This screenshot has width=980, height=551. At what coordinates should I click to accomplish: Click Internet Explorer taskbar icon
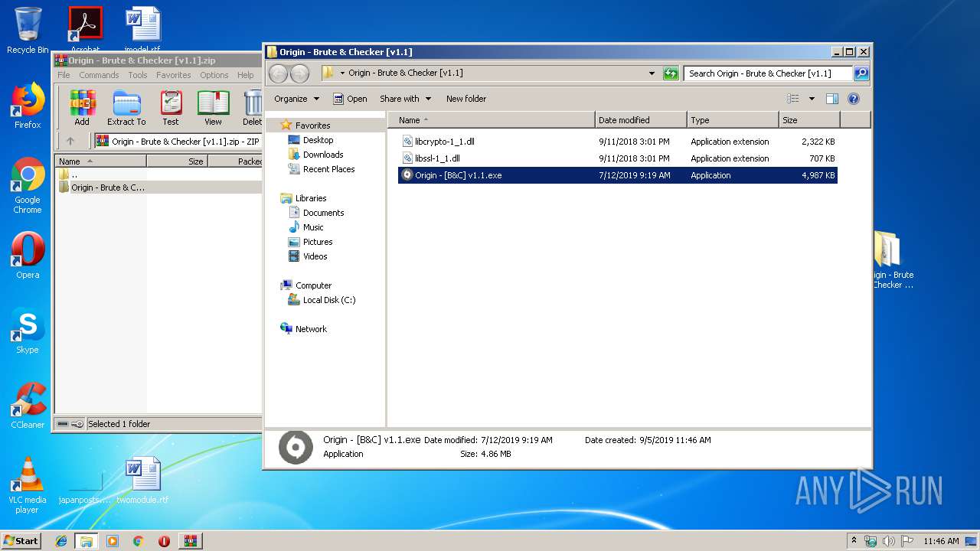(x=61, y=541)
